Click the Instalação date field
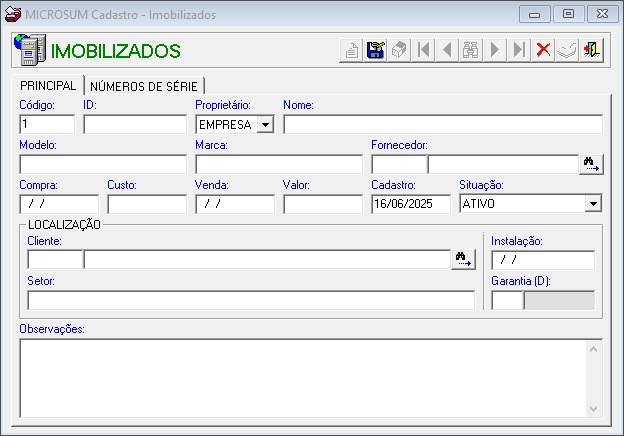The image size is (624, 436). point(543,260)
